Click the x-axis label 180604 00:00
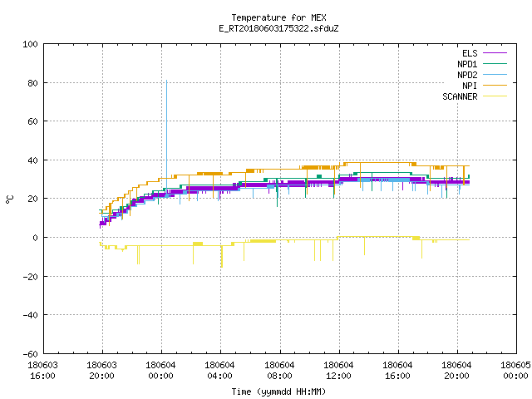The height and width of the screenshot is (399, 532). pyautogui.click(x=160, y=371)
